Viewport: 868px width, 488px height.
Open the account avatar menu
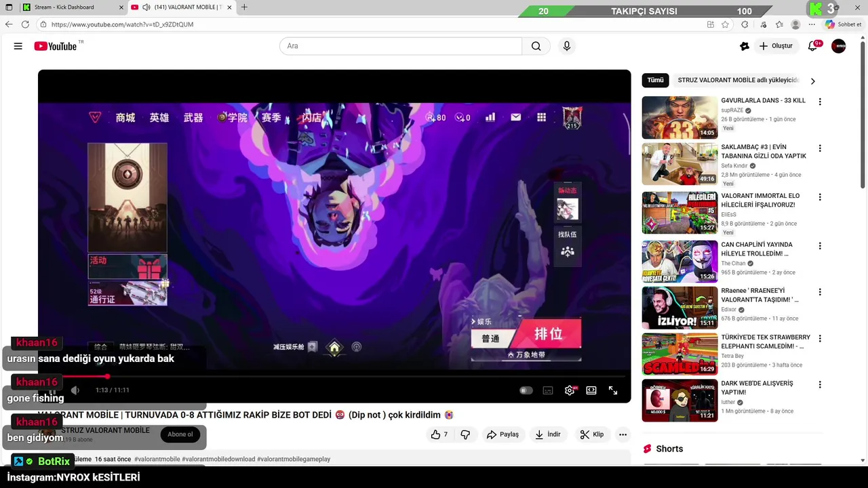click(839, 46)
